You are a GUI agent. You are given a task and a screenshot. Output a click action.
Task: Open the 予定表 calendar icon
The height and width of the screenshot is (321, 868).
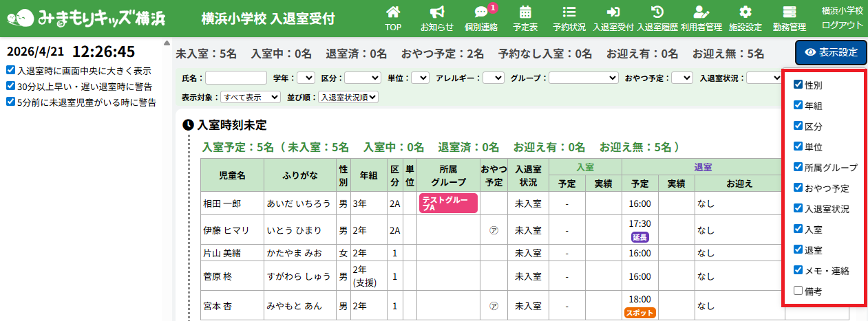[525, 12]
